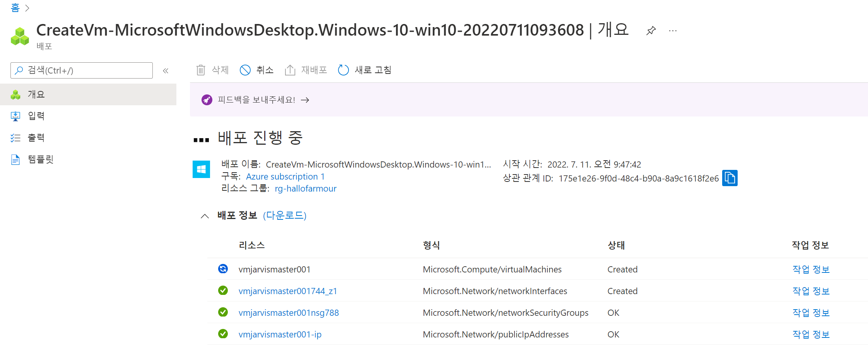Collapse the 배포 정보 section chevron
Screen dimensions: 868x351
(x=205, y=216)
